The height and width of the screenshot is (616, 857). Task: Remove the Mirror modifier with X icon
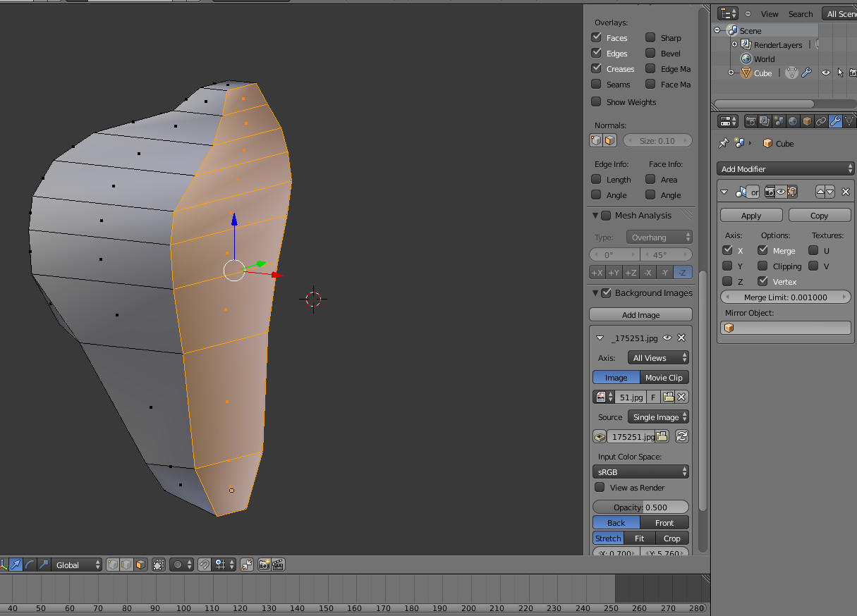[x=846, y=192]
